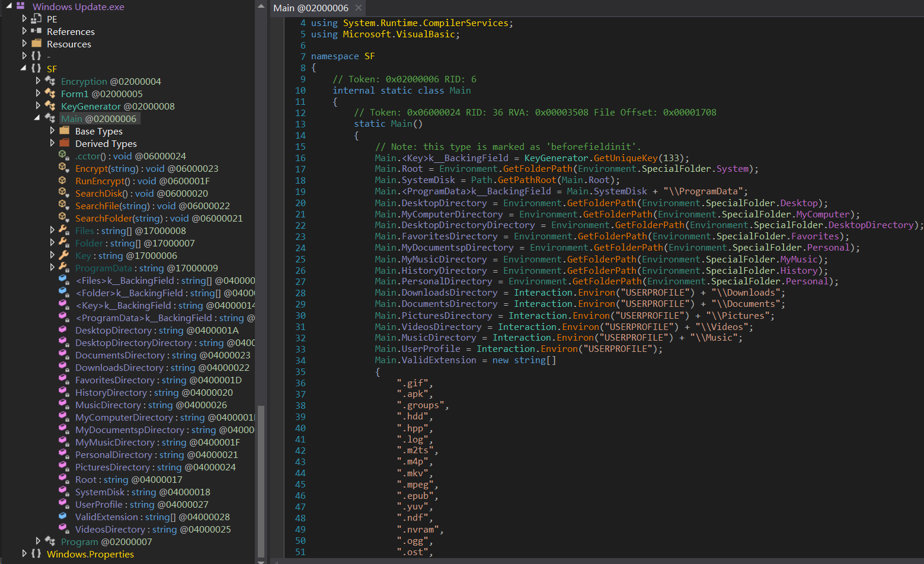Click the tree panel vertical scrollbar thumb
This screenshot has width=924, height=564.
(x=261, y=480)
